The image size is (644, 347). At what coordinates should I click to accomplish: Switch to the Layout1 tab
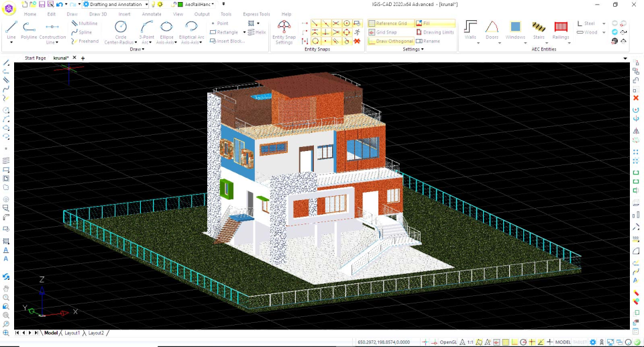tap(72, 333)
